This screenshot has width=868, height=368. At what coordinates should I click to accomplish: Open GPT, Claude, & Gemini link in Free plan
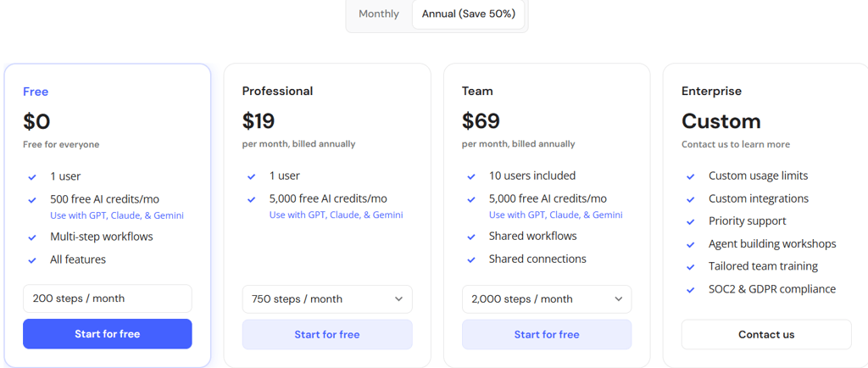[x=117, y=215]
